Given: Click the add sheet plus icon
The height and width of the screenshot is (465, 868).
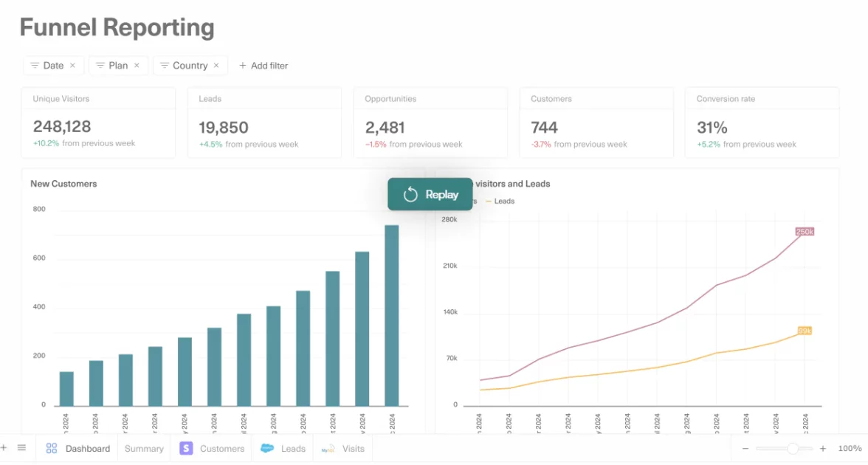Looking at the screenshot, I should point(4,448).
